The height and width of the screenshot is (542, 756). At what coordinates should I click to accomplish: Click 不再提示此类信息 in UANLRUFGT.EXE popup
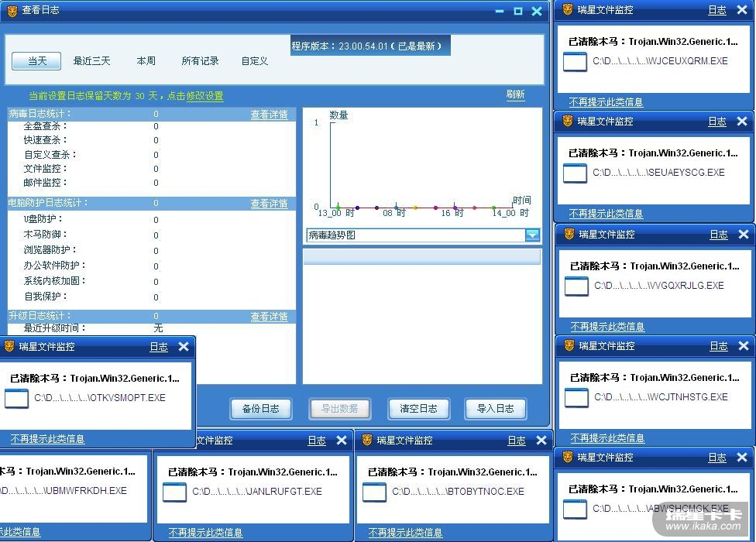click(205, 533)
